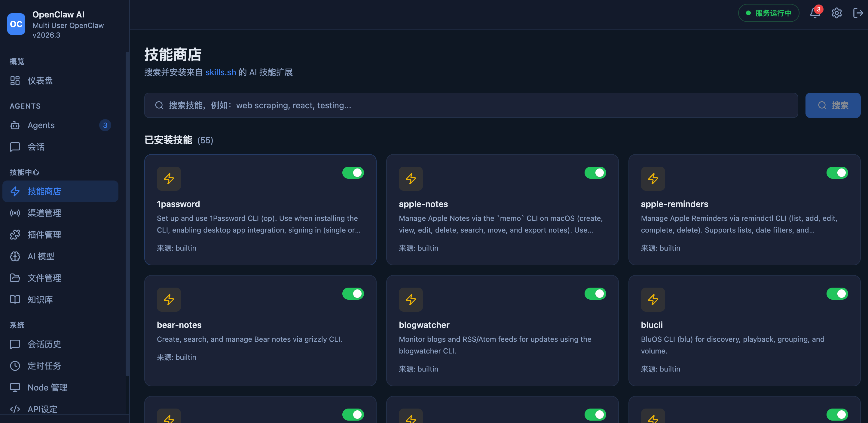
Task: Go to 会话 in sidebar
Action: coord(60,147)
